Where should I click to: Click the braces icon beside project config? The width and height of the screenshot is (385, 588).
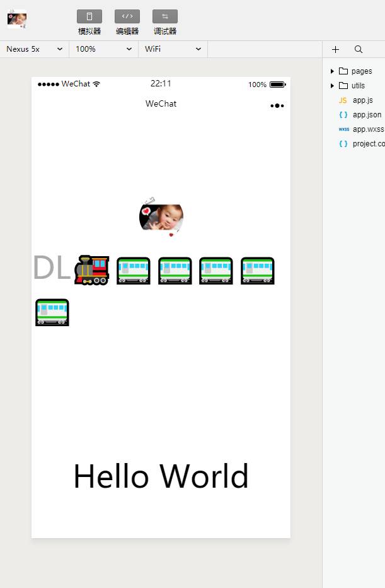pos(343,144)
